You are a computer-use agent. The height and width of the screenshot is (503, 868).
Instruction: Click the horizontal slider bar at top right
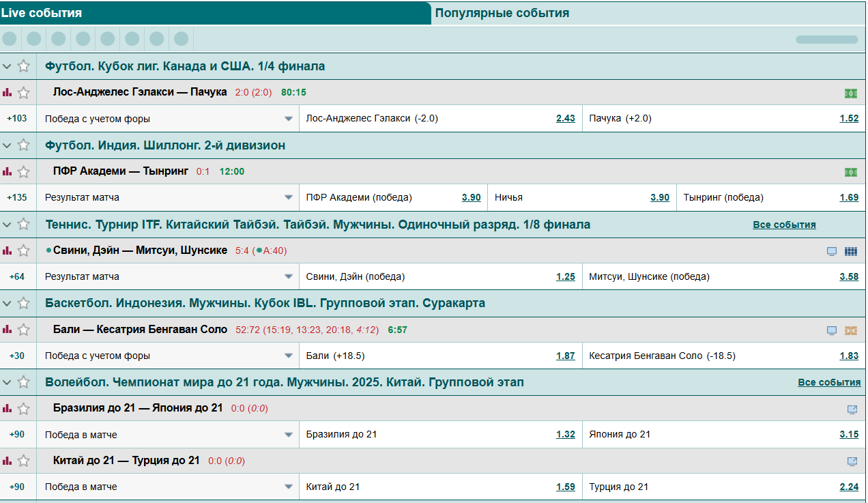tap(826, 40)
